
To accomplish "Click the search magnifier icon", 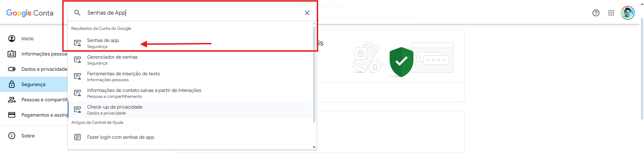I will pos(77,13).
